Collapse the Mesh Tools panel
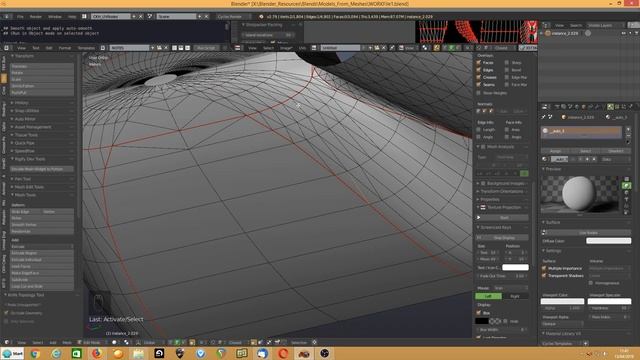Viewport: 640px width, 360px height. tap(25, 195)
